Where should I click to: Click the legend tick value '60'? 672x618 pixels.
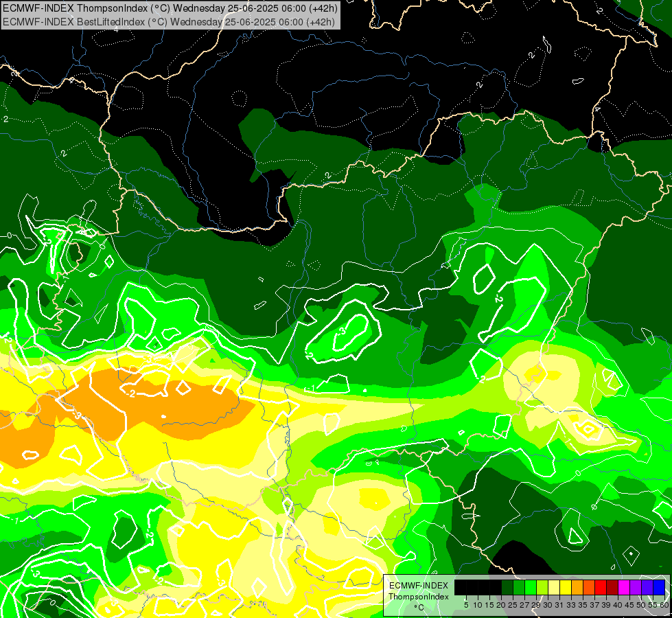coord(664,605)
